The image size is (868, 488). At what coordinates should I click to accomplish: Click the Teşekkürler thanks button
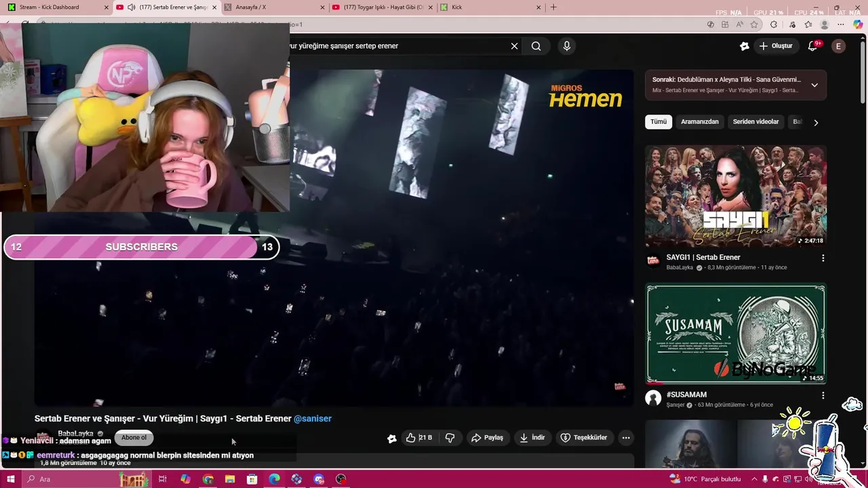click(x=584, y=438)
